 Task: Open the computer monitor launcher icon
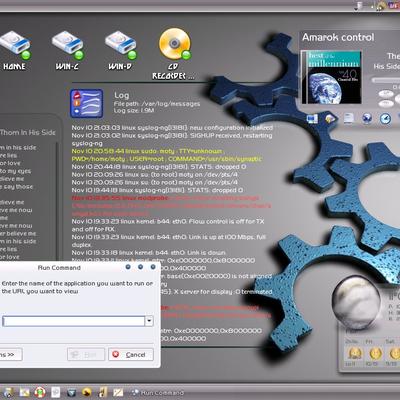pyautogui.click(x=312, y=119)
